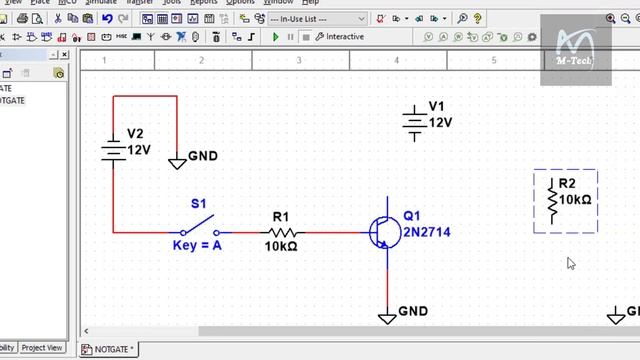Select NOTGATE item in design tree

pos(12,100)
